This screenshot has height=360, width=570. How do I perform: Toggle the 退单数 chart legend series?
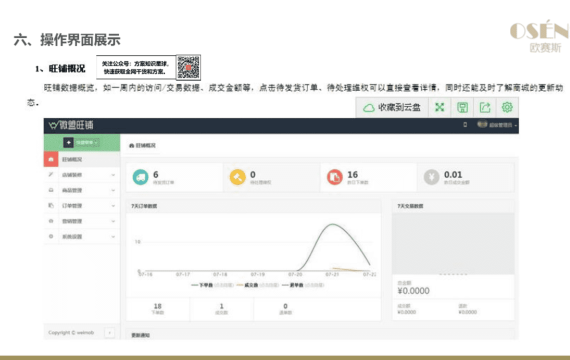point(303,285)
